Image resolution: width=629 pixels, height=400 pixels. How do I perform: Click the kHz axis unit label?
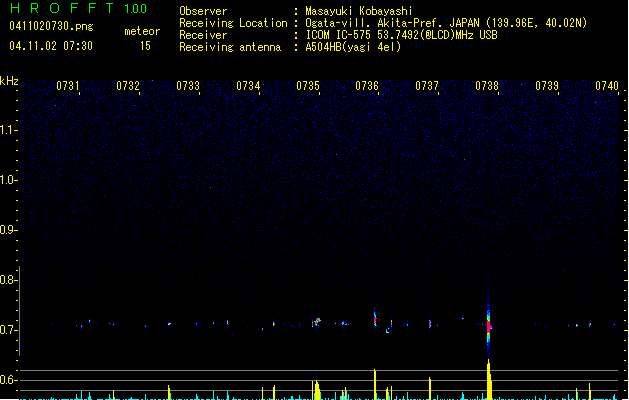click(x=9, y=81)
